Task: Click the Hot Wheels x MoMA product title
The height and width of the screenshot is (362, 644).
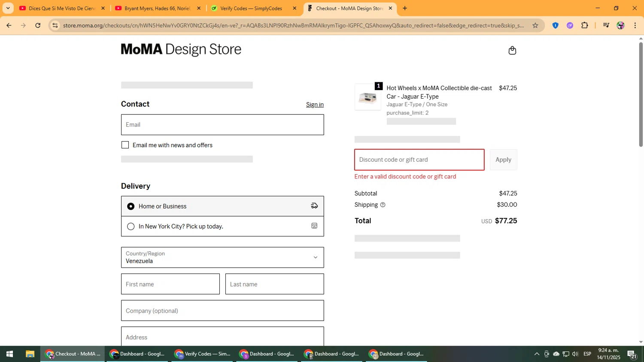Action: click(x=439, y=92)
